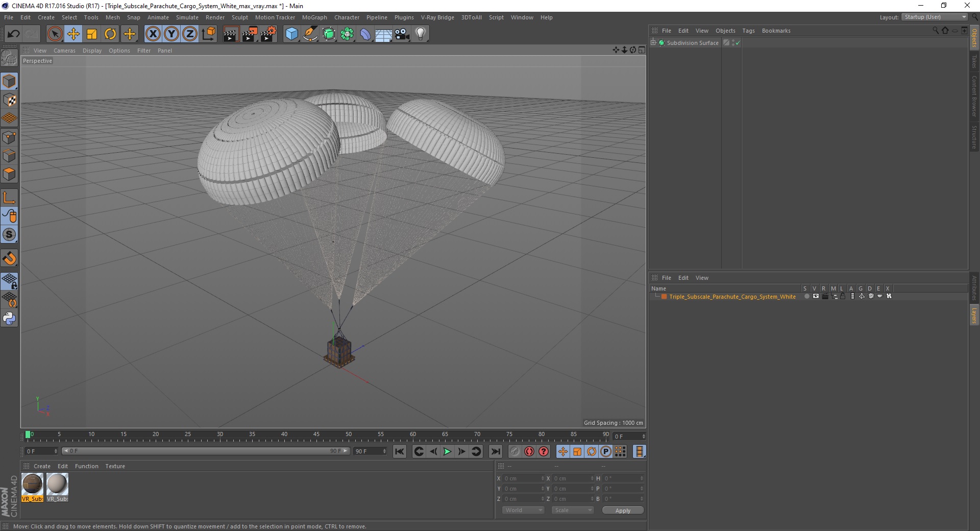The height and width of the screenshot is (531, 980).
Task: Toggle layer viewport visibility eye icon
Action: [x=816, y=296]
